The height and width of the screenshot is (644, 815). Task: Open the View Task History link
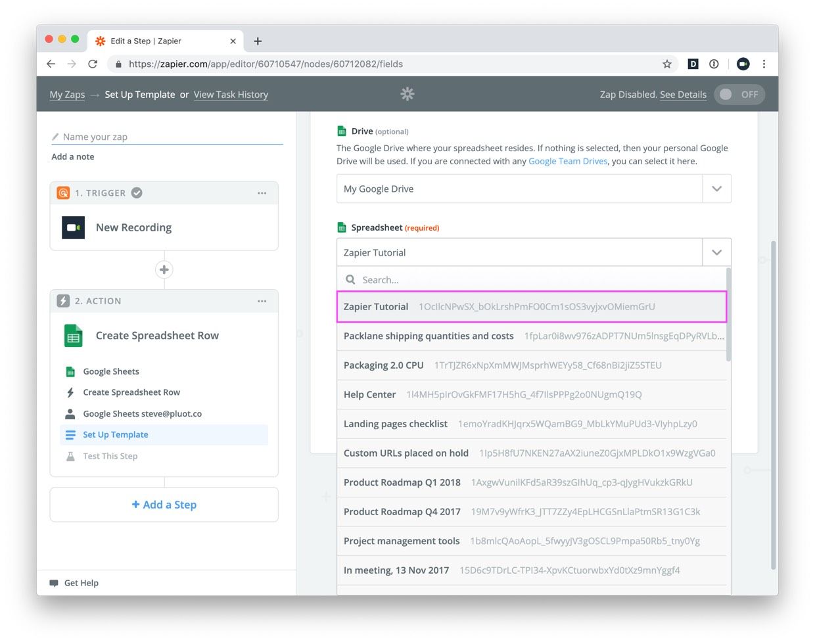click(231, 95)
